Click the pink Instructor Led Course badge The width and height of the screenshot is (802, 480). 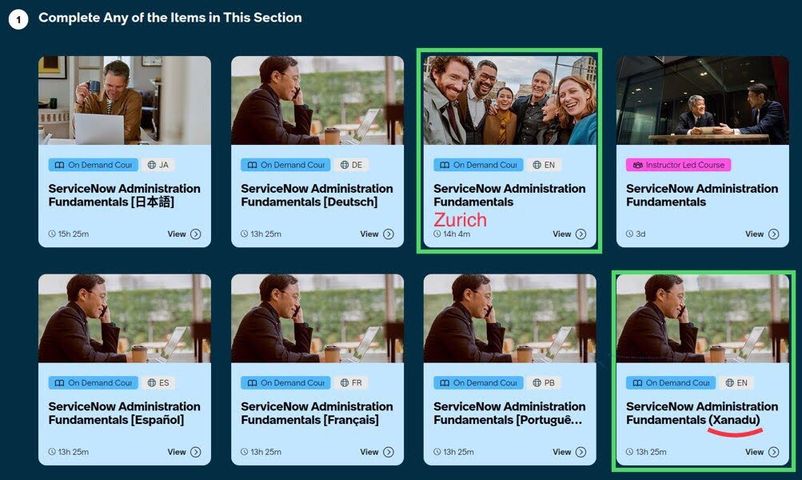click(x=678, y=165)
